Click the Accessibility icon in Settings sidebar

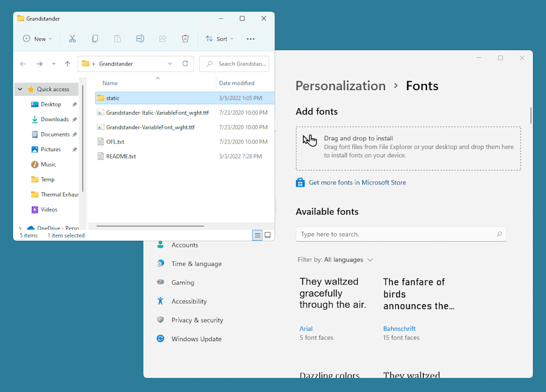point(160,301)
